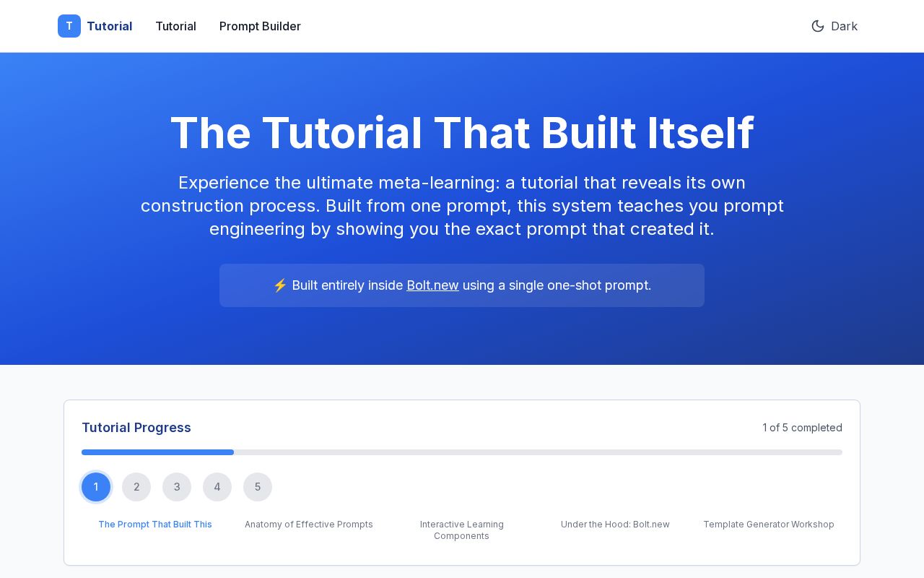Select "Anatomy of Effective Prompts" label
The image size is (924, 578).
[309, 525]
